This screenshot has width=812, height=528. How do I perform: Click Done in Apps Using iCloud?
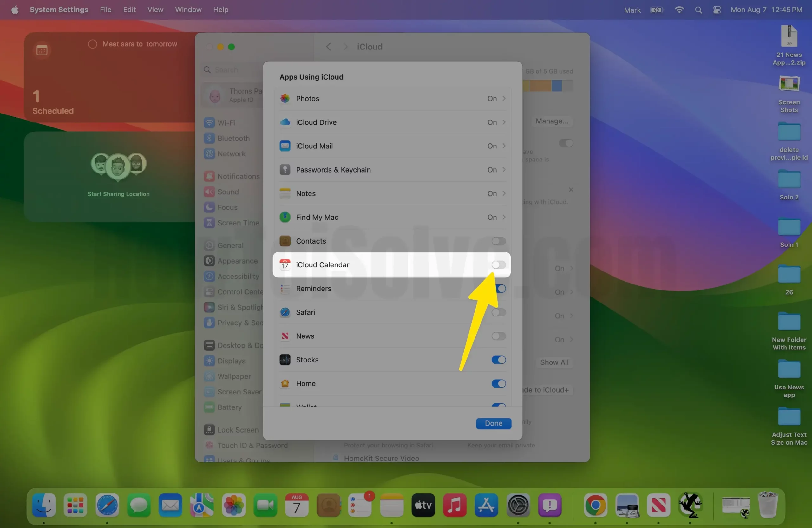(x=493, y=423)
